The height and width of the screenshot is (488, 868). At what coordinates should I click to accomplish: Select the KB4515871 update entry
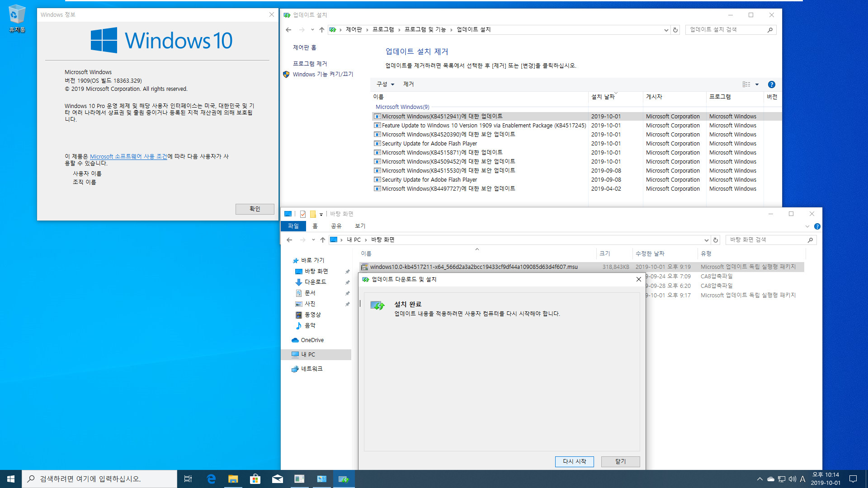point(576,153)
